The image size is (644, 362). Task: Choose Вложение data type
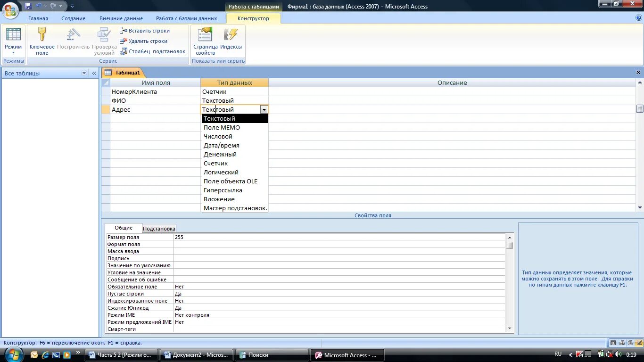coord(235,199)
